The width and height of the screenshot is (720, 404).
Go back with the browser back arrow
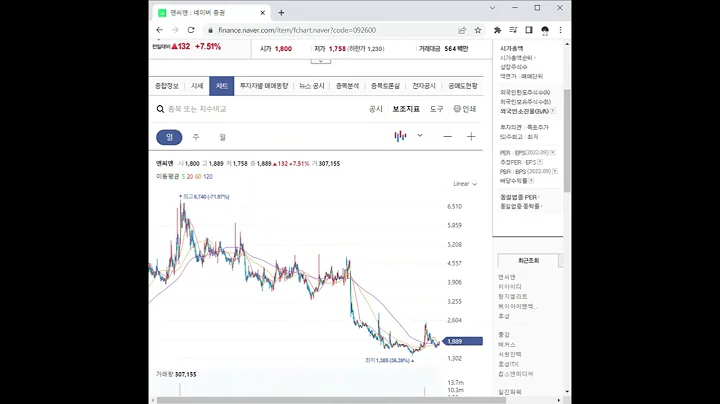159,30
